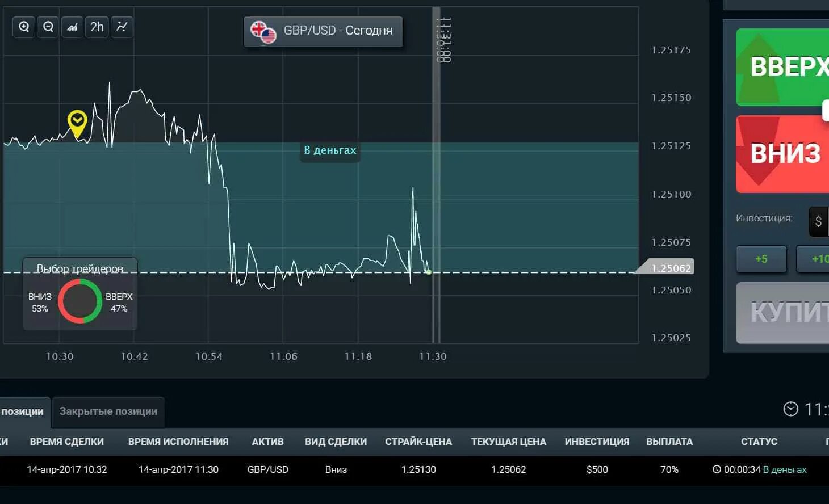Viewport: 829px width, 504px height.
Task: Open the line chart indicators icon
Action: coord(122,27)
